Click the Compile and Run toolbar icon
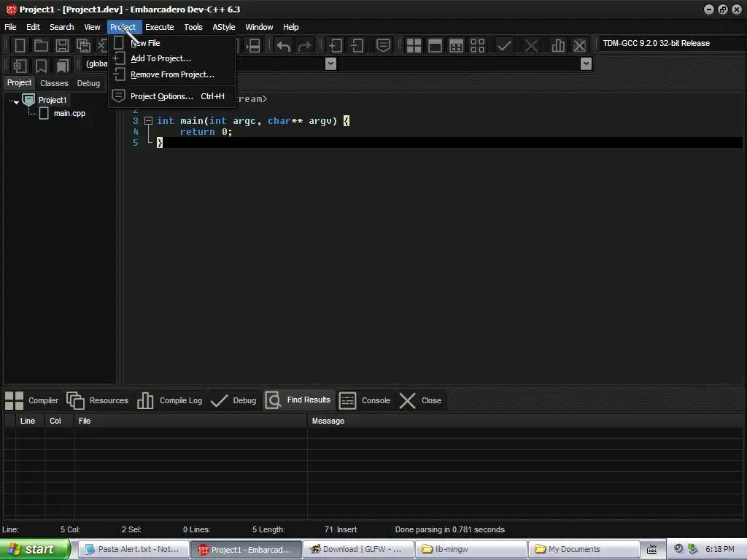Screen dimensions: 747x560 456,46
